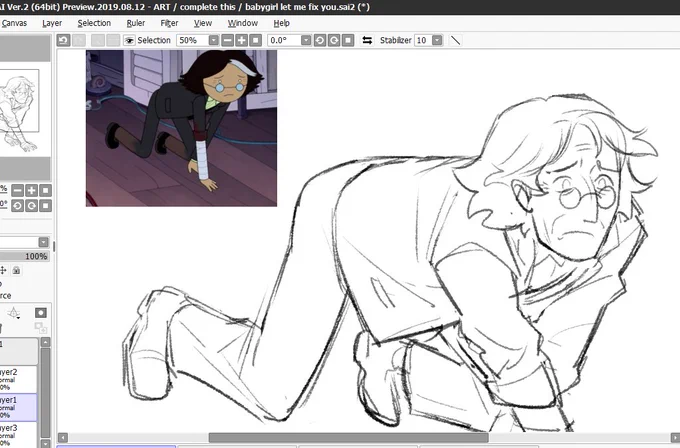
Task: Click the new layer mask icon
Action: pos(41,313)
